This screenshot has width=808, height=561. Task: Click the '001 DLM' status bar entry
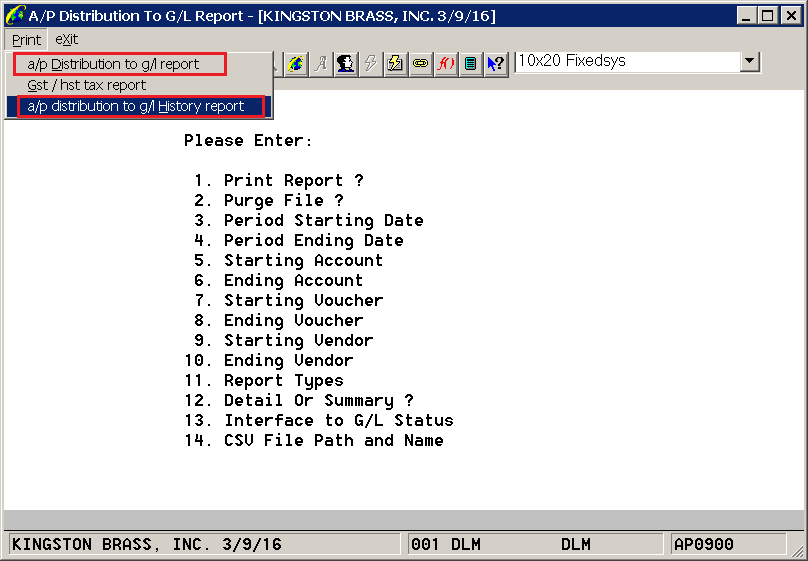(x=535, y=545)
